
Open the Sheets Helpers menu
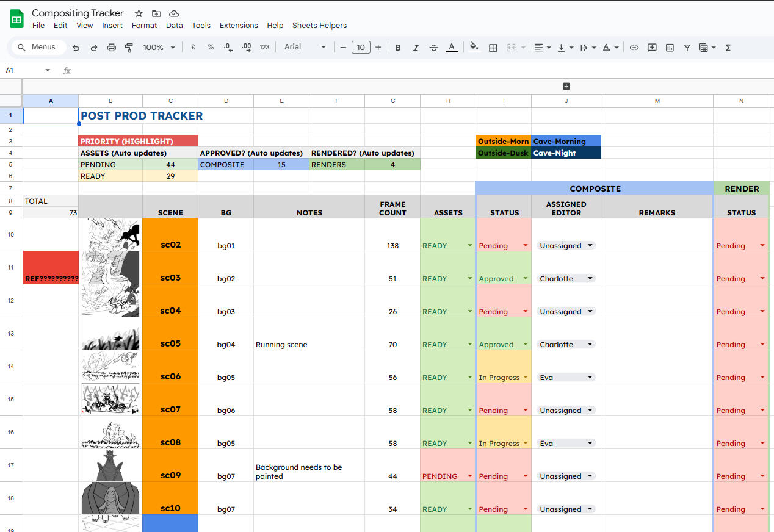point(319,26)
